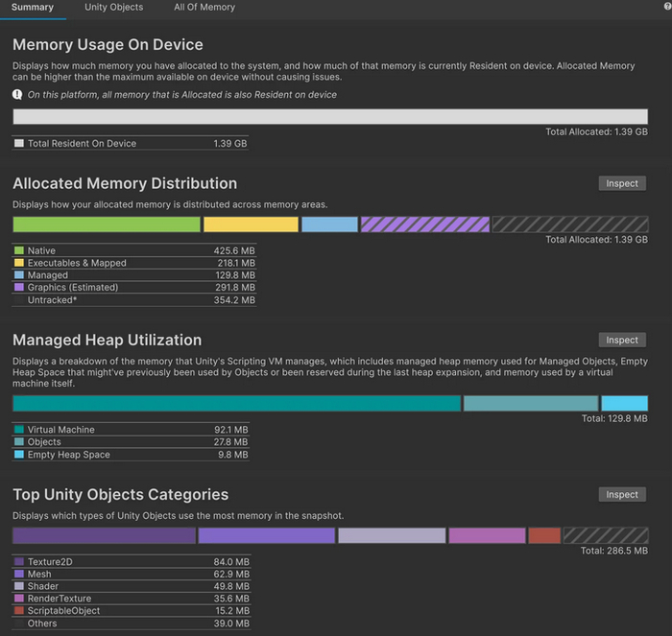This screenshot has height=636, width=672.
Task: Click the red ScriptableObject color swatch
Action: coord(19,611)
